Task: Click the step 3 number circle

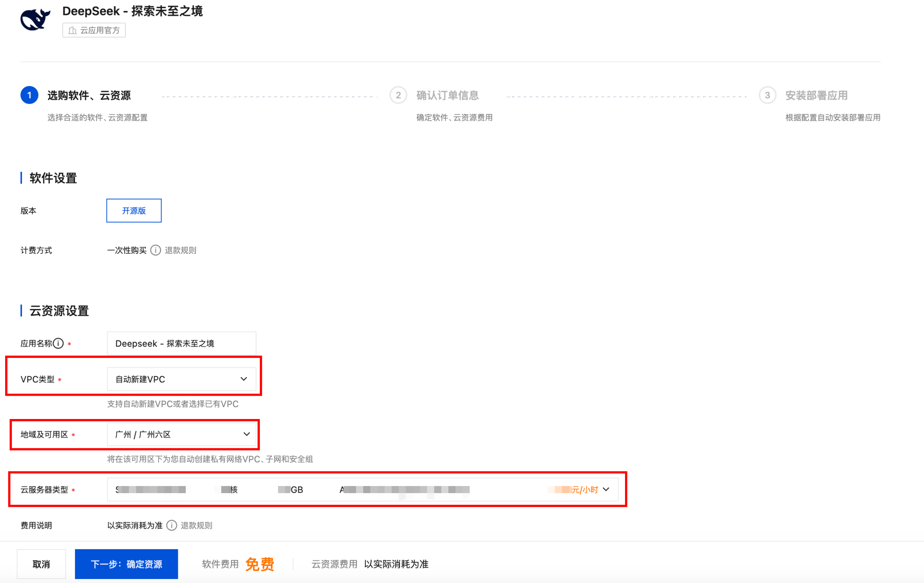Action: 767,95
